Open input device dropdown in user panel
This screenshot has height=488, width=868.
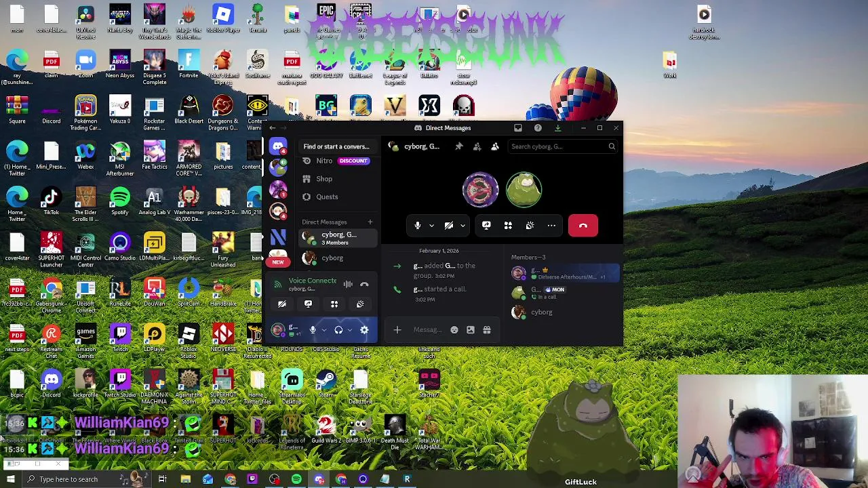323,330
